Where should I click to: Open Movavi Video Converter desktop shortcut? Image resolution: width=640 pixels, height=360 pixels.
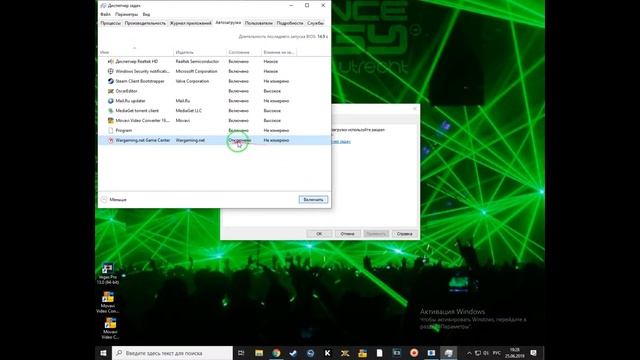pos(108,302)
